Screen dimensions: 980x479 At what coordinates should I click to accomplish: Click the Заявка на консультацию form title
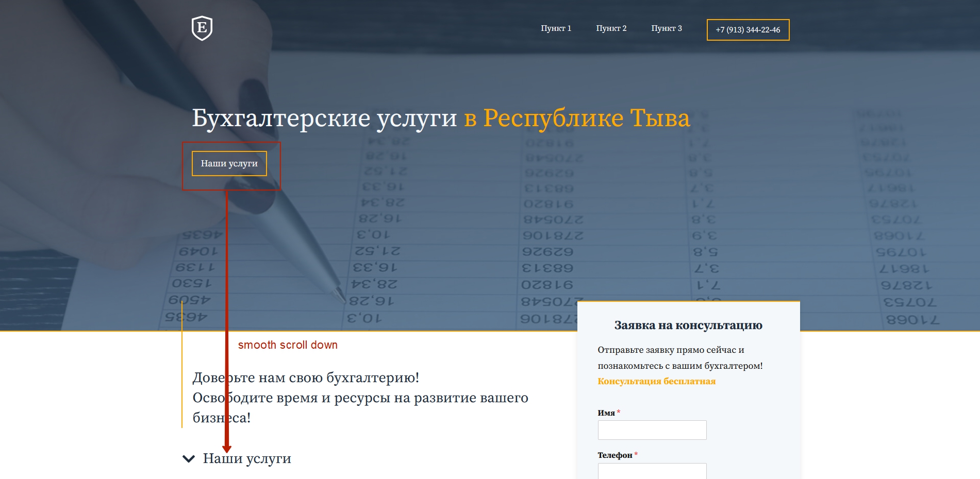pos(688,326)
